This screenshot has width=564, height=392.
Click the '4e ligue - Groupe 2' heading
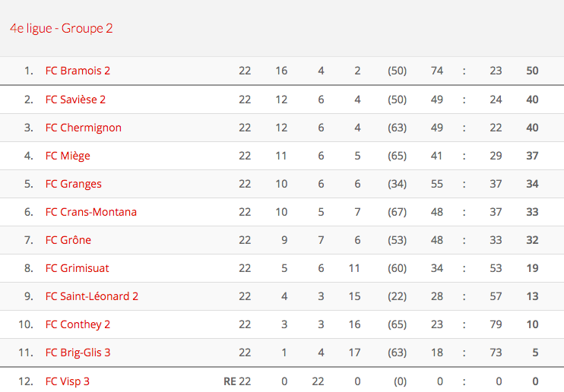[x=62, y=28]
